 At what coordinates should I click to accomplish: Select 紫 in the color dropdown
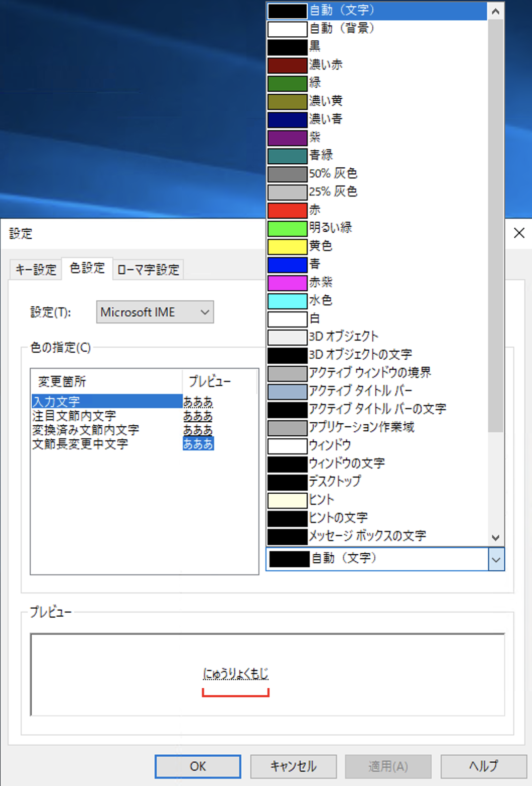tap(377, 138)
